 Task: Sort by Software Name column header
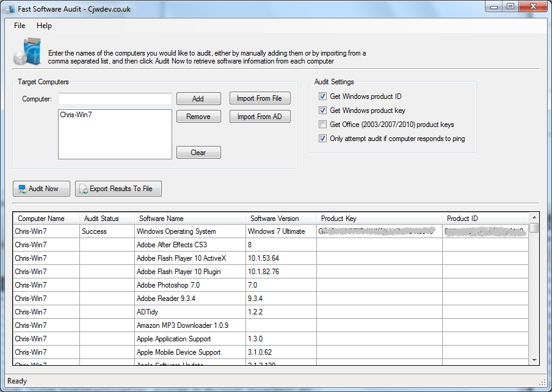161,219
